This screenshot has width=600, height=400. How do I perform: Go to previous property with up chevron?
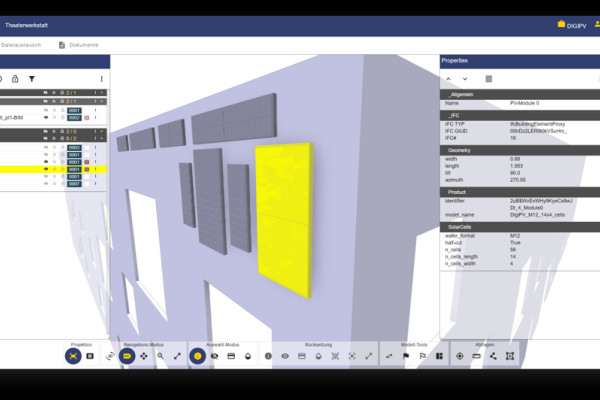click(448, 79)
